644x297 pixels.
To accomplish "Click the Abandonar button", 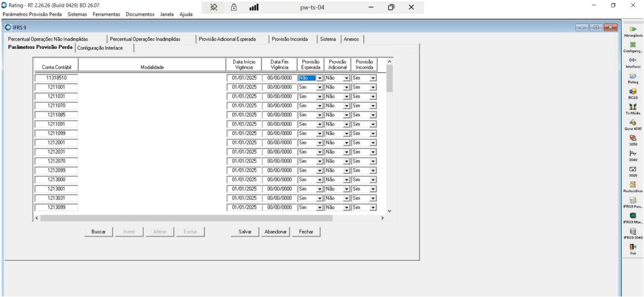I will click(275, 232).
